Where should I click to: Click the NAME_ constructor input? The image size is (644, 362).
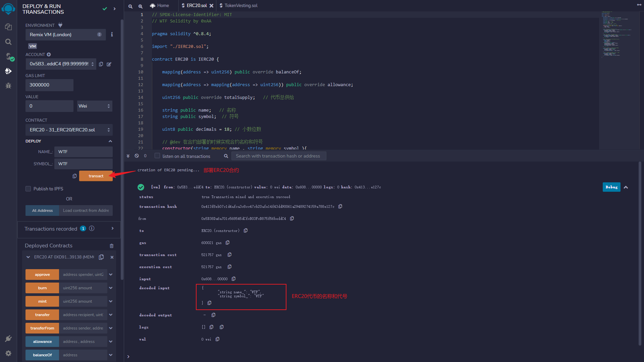(84, 152)
